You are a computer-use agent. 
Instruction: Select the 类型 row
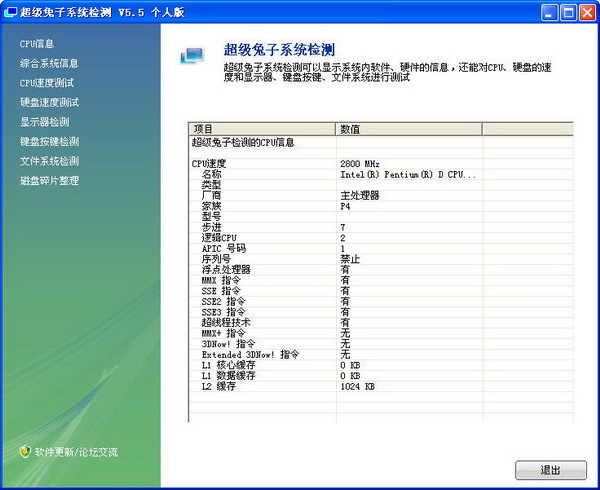(381, 185)
